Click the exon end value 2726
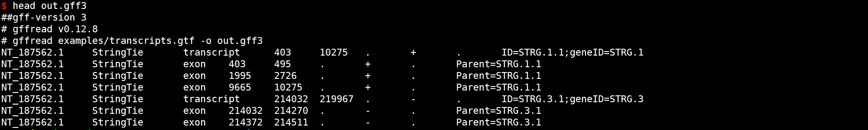 tap(285, 76)
